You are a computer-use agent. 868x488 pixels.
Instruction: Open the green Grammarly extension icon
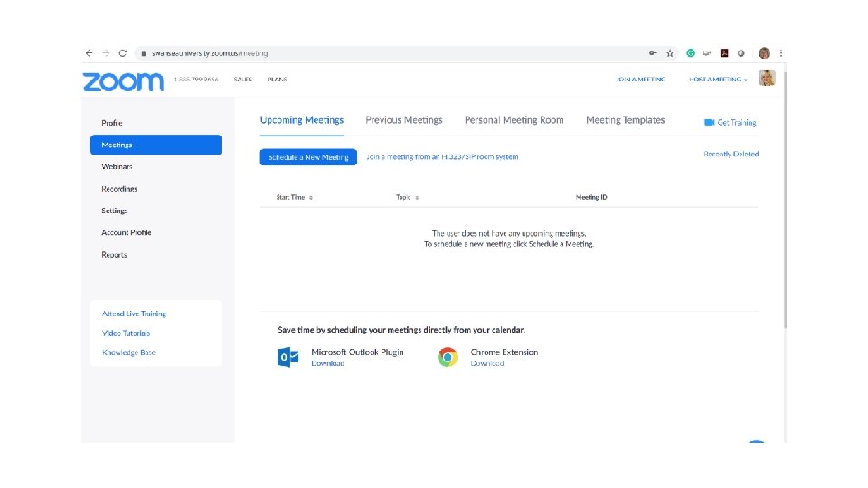point(691,53)
